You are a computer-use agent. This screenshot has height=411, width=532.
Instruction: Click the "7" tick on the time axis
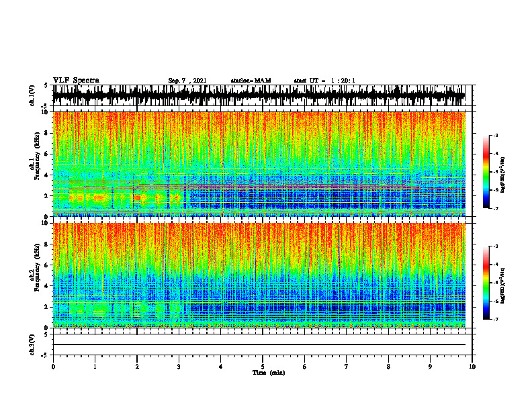click(x=347, y=367)
